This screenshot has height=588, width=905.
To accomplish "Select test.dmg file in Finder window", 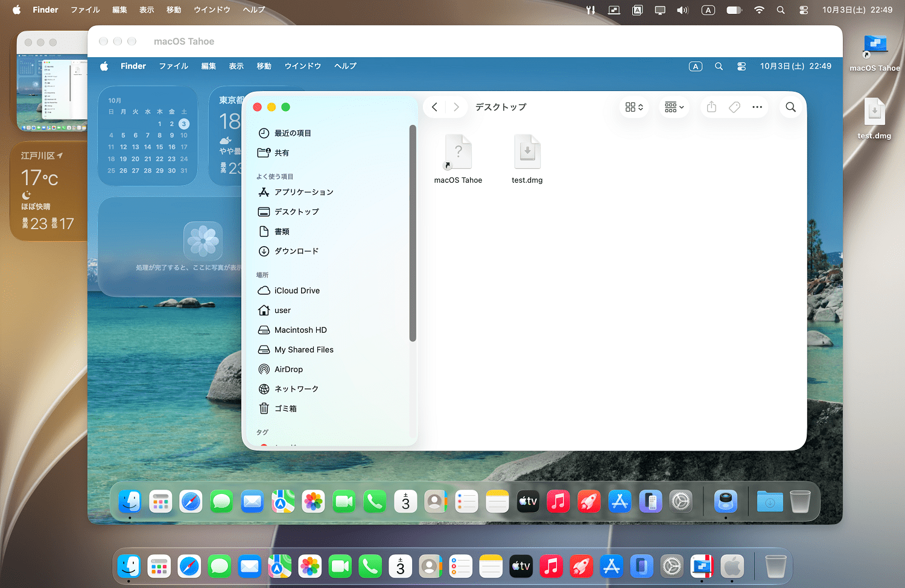I will 527,159.
